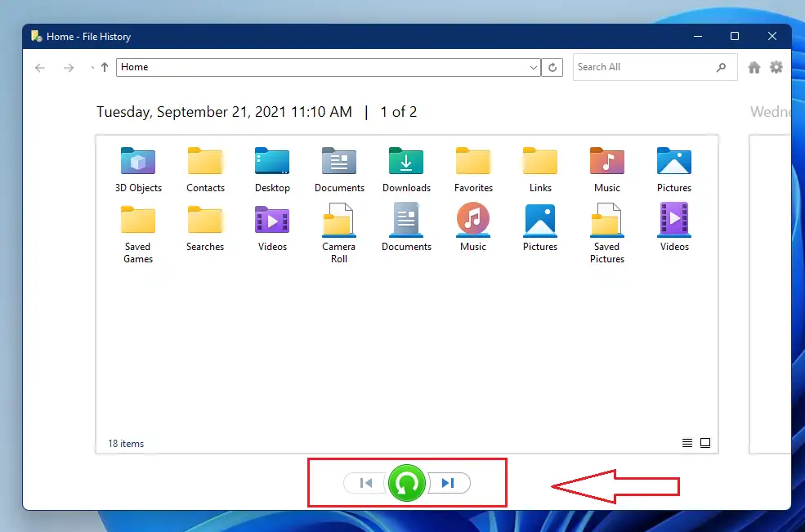Select the Downloads folder
Image resolution: width=805 pixels, height=532 pixels.
click(x=406, y=169)
